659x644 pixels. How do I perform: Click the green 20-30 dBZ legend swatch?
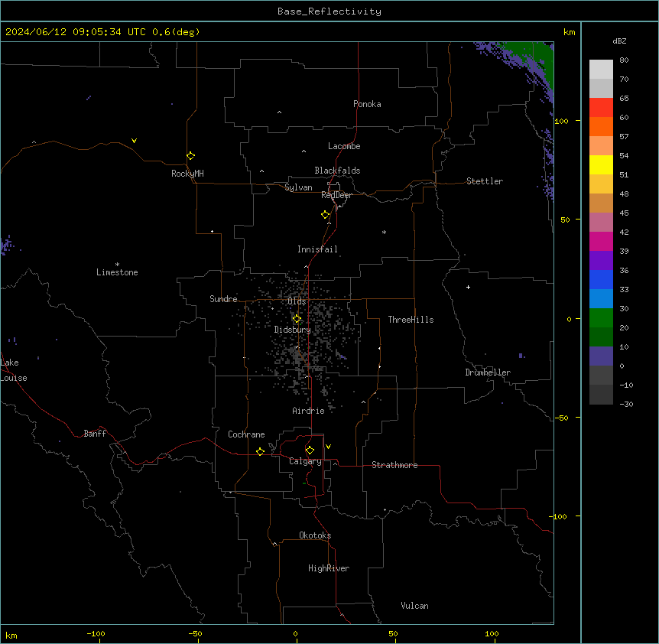[601, 318]
